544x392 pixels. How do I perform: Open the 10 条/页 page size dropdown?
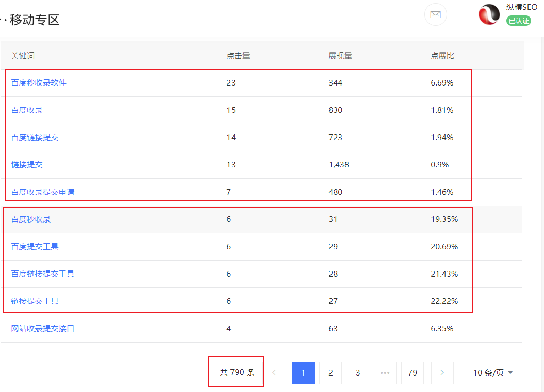click(491, 373)
